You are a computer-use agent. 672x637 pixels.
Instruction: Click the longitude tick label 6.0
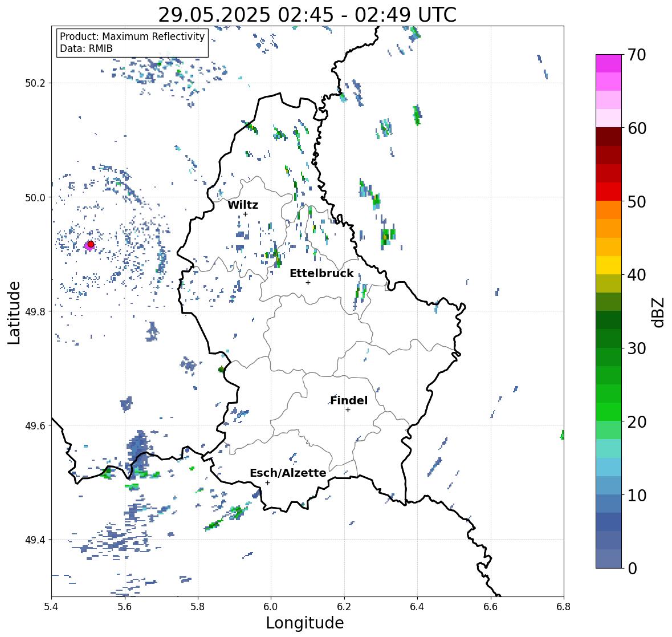(x=271, y=607)
